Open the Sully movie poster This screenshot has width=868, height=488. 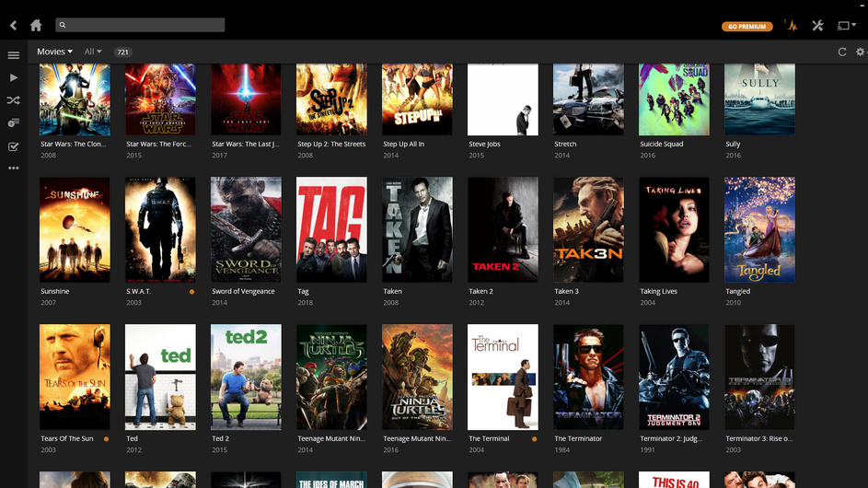pyautogui.click(x=759, y=99)
